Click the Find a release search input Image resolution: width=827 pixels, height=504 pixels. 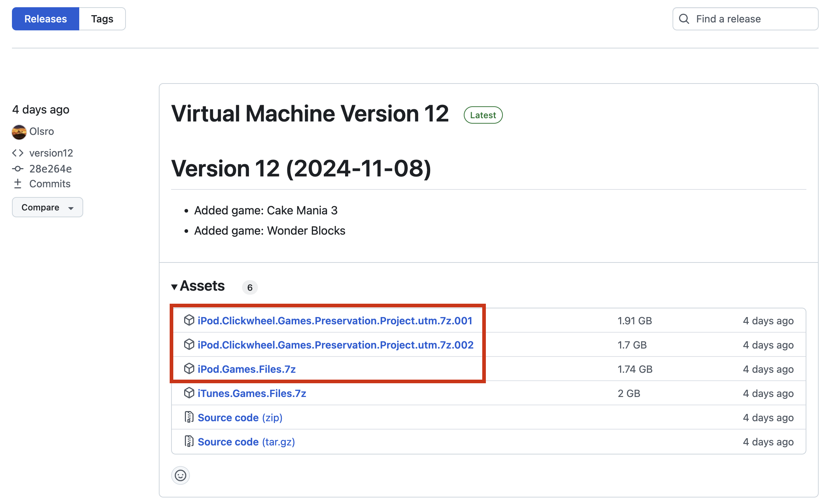coord(746,18)
